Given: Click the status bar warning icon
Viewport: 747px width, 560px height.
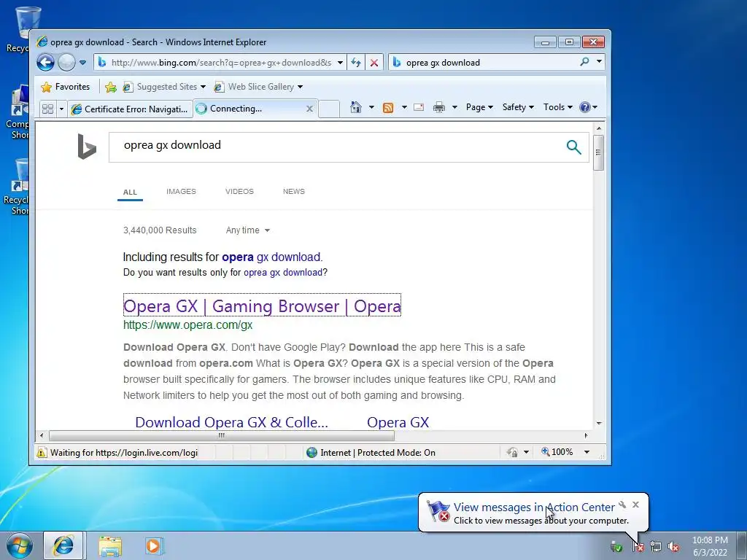Looking at the screenshot, I should click(x=42, y=452).
